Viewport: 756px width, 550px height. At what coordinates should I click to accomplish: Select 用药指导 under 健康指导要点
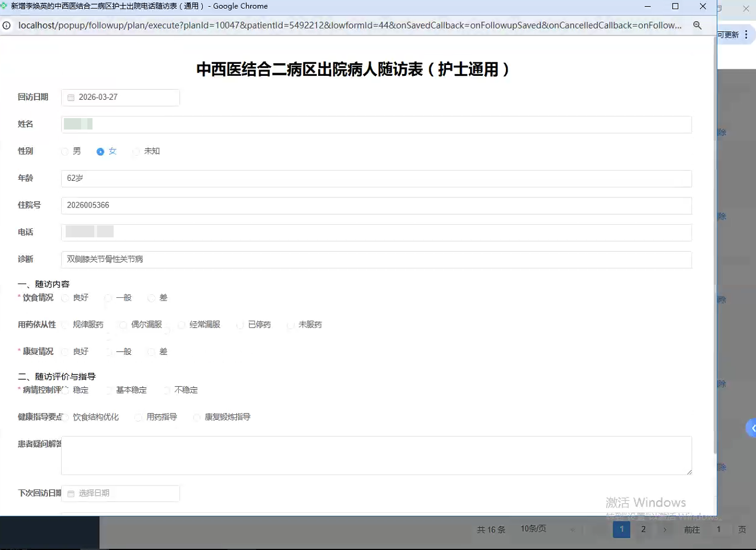tap(138, 417)
